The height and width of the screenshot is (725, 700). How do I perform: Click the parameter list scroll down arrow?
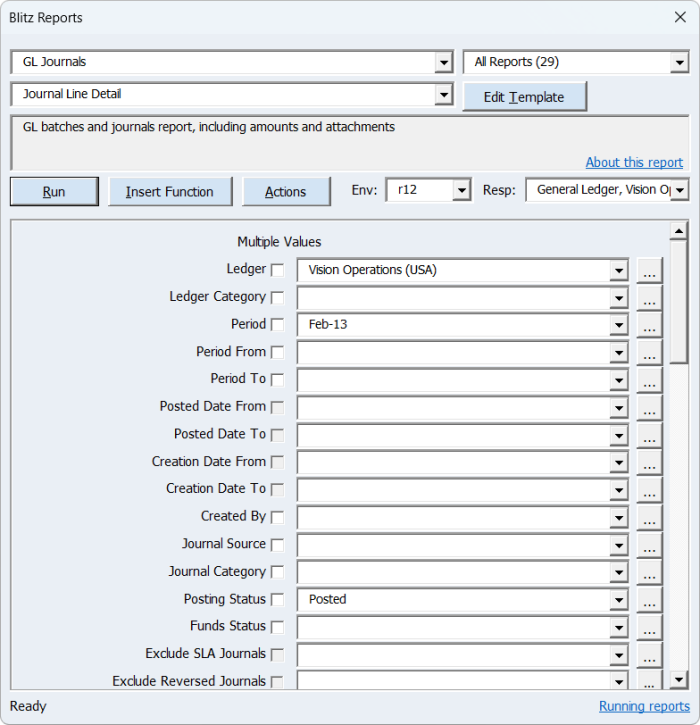pos(678,679)
